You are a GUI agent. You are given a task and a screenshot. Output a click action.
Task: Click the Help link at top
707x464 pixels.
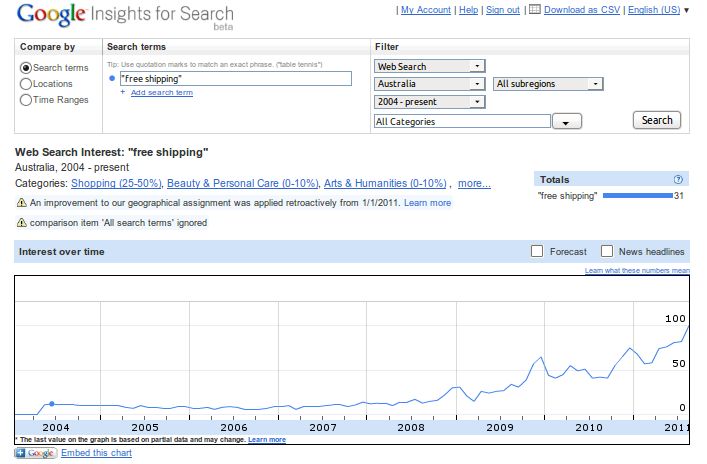coord(468,10)
